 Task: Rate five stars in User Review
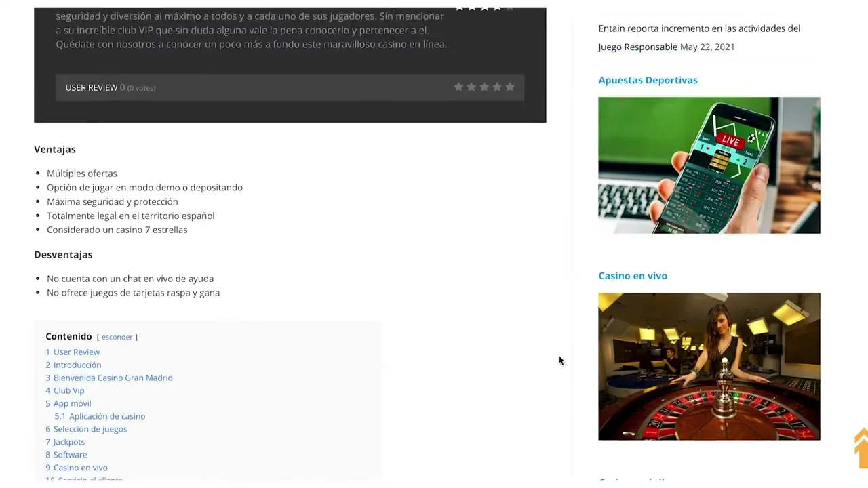pyautogui.click(x=510, y=87)
